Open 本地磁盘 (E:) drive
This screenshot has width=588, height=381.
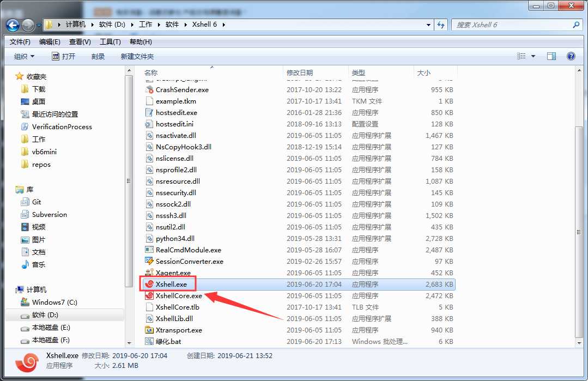point(51,328)
